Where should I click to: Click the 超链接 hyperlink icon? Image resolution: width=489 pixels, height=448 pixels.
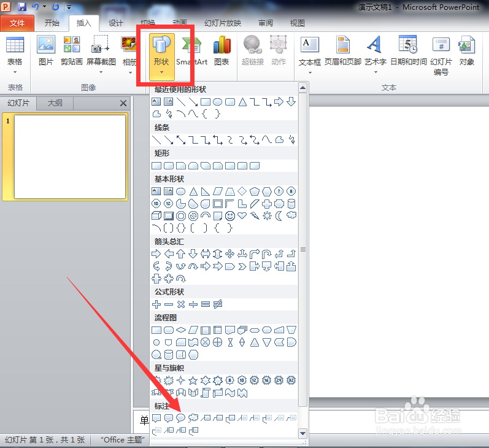(x=253, y=51)
